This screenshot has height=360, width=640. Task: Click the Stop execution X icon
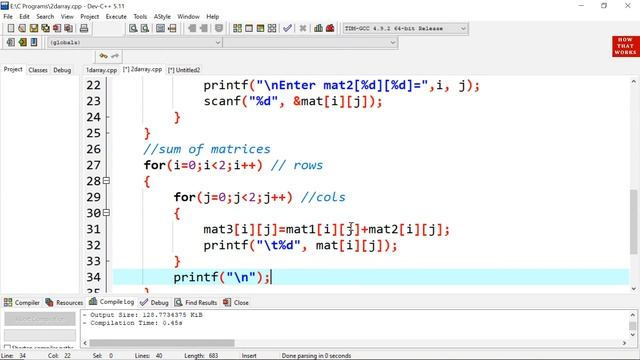[303, 28]
